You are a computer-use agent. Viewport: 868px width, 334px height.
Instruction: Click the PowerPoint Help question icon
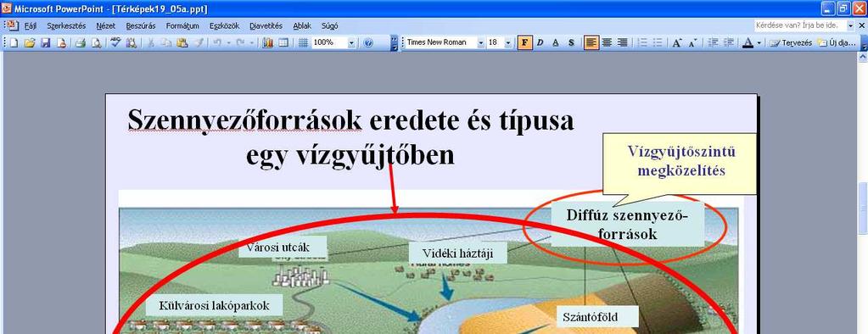point(369,42)
